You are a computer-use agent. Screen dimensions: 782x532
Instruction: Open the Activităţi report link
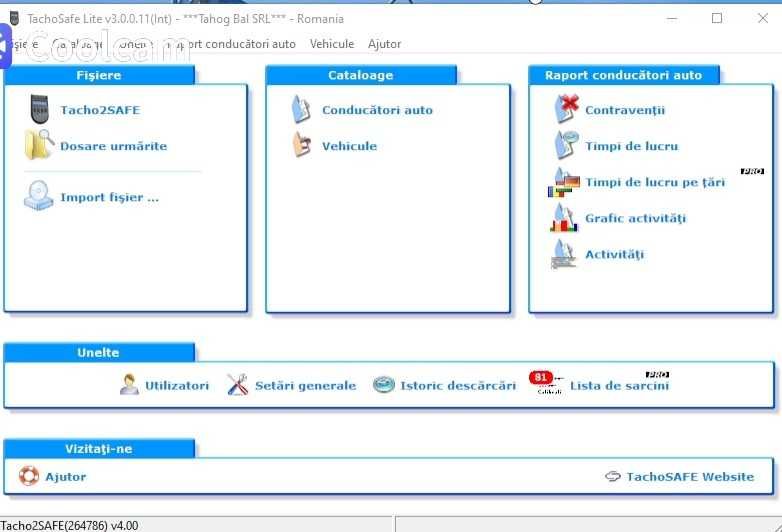[614, 254]
